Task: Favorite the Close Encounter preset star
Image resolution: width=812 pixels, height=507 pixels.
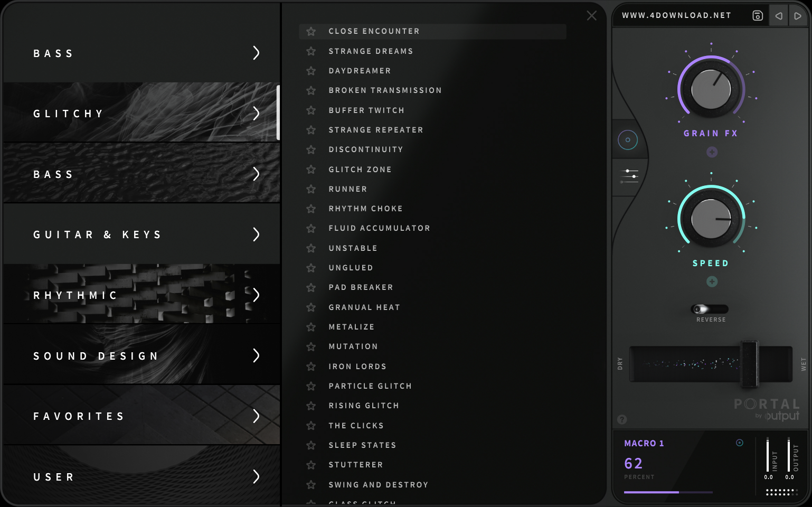Action: click(x=311, y=31)
